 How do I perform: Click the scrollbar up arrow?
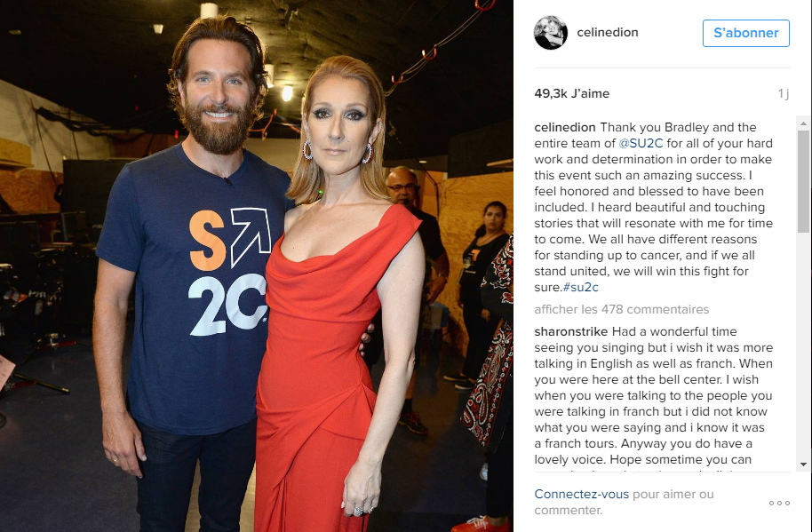click(x=803, y=123)
